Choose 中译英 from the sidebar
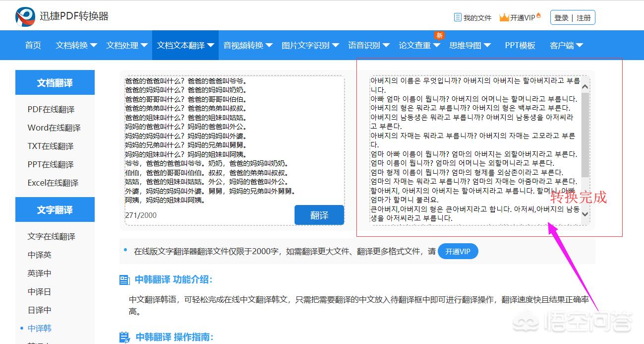The image size is (644, 344). 40,255
